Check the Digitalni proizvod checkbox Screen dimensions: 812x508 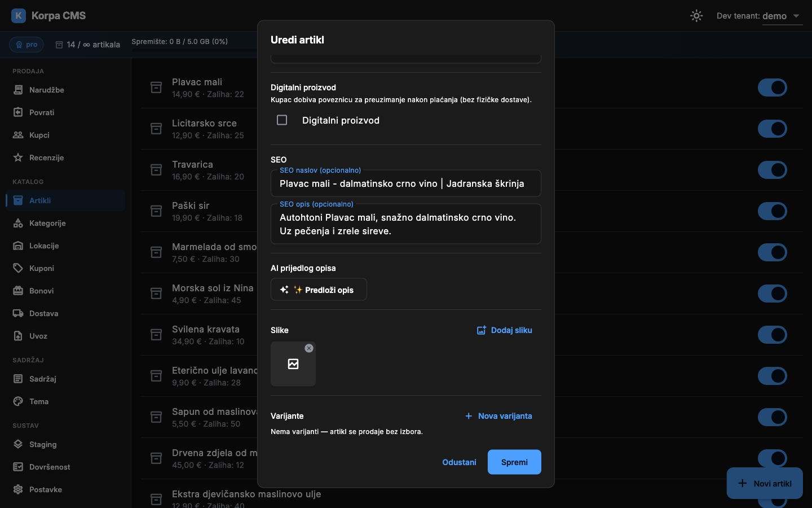(282, 120)
